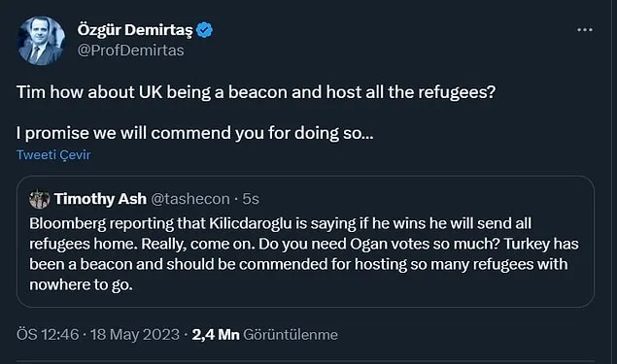Open the @ProfDemirtas handle link
Image resolution: width=617 pixels, height=364 pixels.
pyautogui.click(x=130, y=50)
